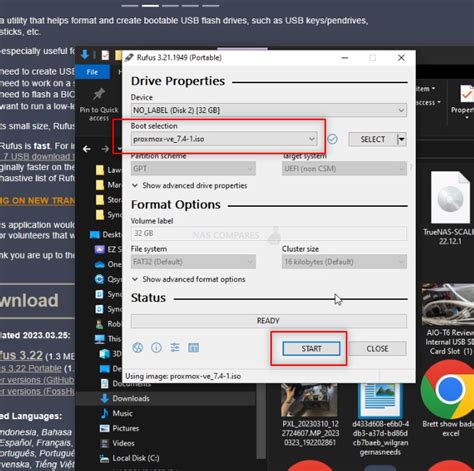Screen dimensions: 474x471
Task: Open Rufus settings sliders icon
Action: click(x=175, y=348)
